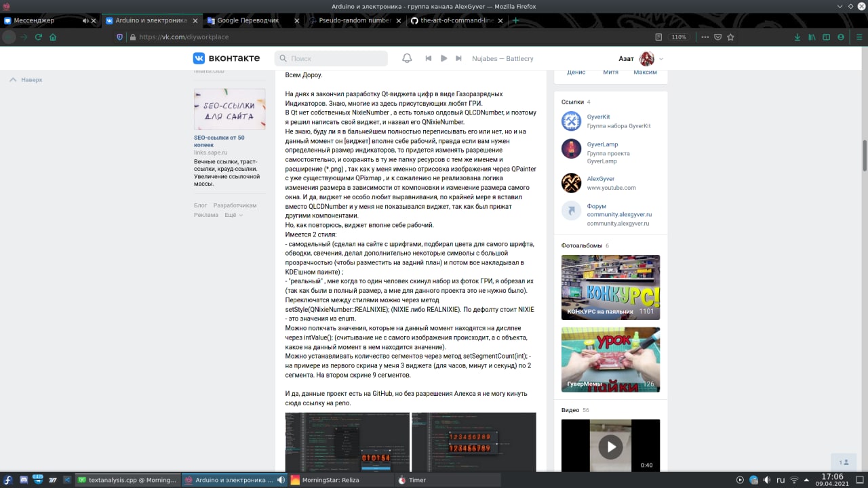This screenshot has width=868, height=488.
Task: Reset the 110% zoom level
Action: click(x=679, y=37)
